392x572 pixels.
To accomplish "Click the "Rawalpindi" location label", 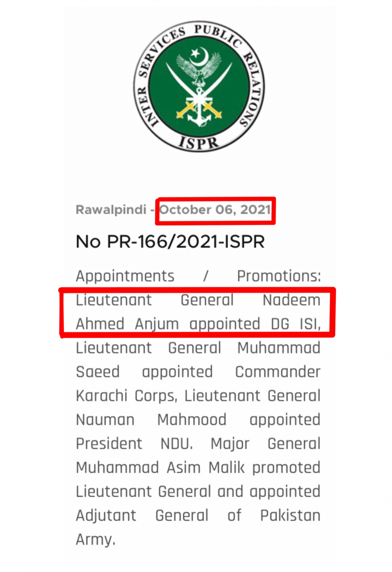I will click(x=111, y=210).
